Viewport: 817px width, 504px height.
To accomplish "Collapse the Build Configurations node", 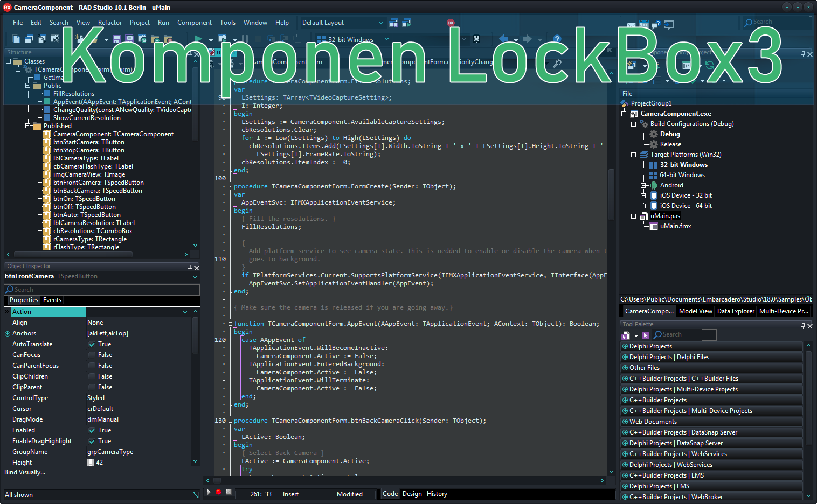I will (x=634, y=124).
